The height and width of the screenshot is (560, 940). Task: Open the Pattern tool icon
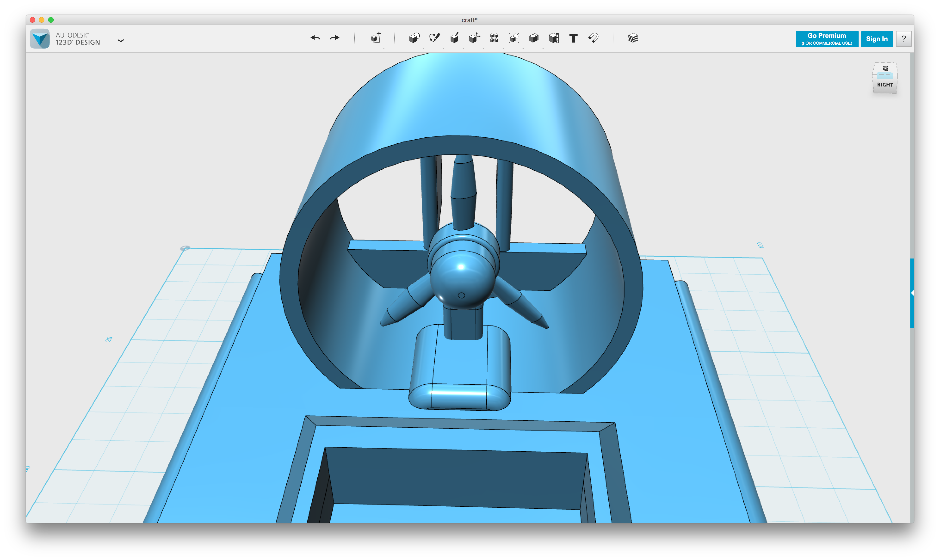coord(494,38)
